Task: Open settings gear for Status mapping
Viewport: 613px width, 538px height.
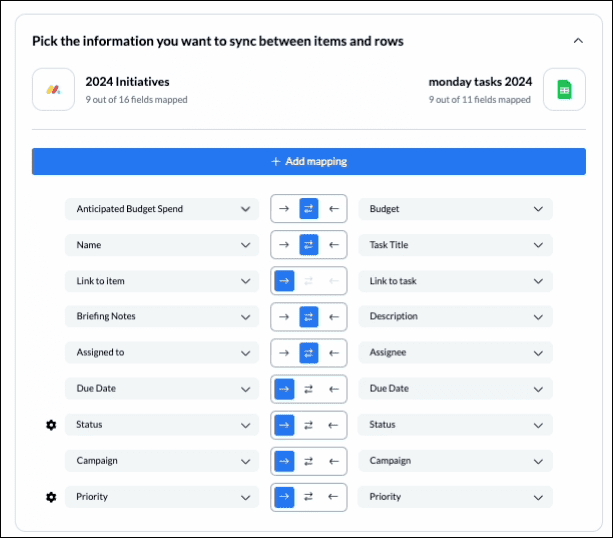Action: click(51, 425)
